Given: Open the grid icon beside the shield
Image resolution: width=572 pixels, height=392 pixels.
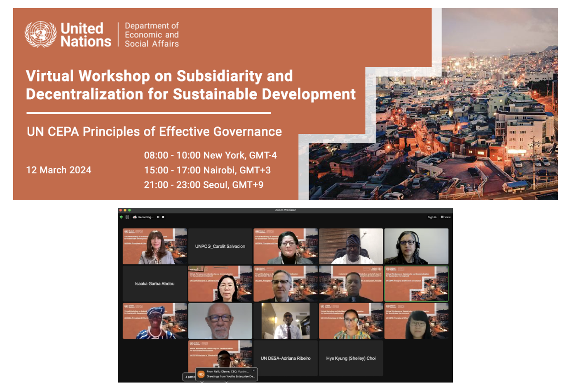Looking at the screenshot, I should (127, 217).
